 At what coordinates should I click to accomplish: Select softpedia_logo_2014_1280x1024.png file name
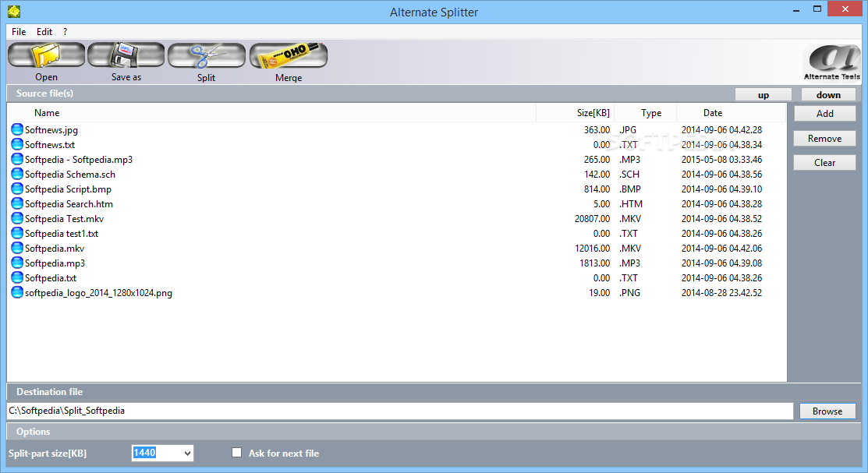[98, 293]
